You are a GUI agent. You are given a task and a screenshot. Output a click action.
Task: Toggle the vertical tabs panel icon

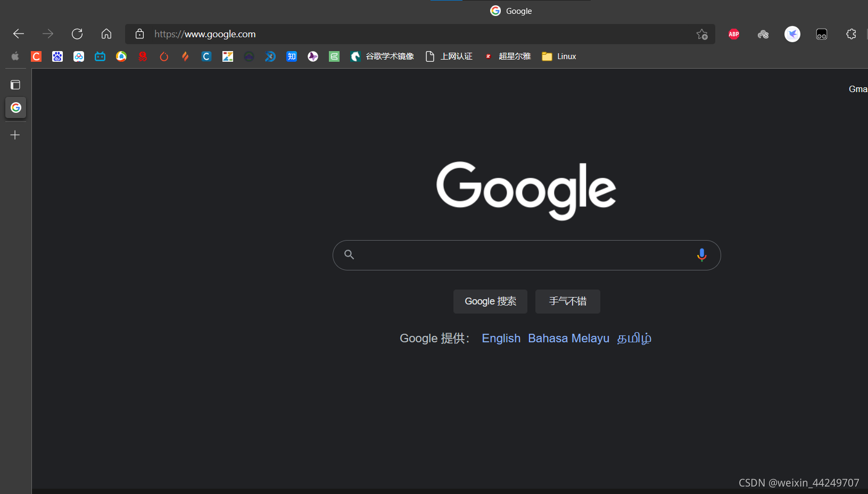tap(15, 85)
